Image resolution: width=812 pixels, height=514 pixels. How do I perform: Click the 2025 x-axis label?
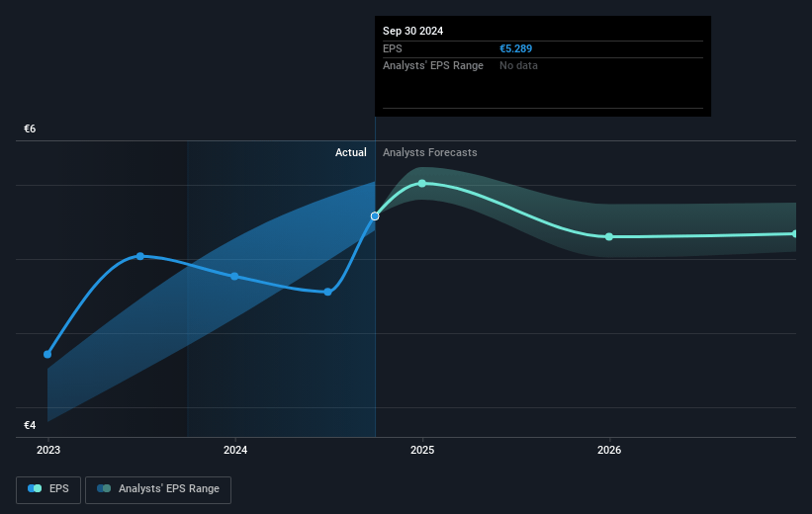[422, 450]
